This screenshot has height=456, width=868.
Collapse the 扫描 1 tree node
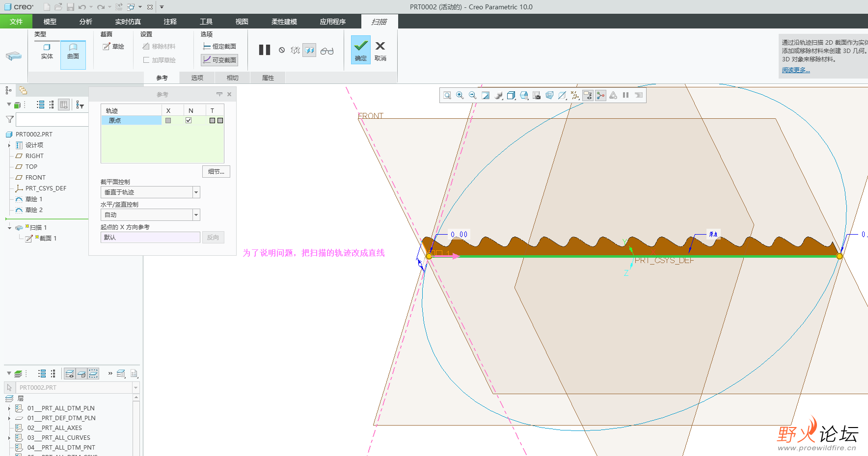click(9, 228)
